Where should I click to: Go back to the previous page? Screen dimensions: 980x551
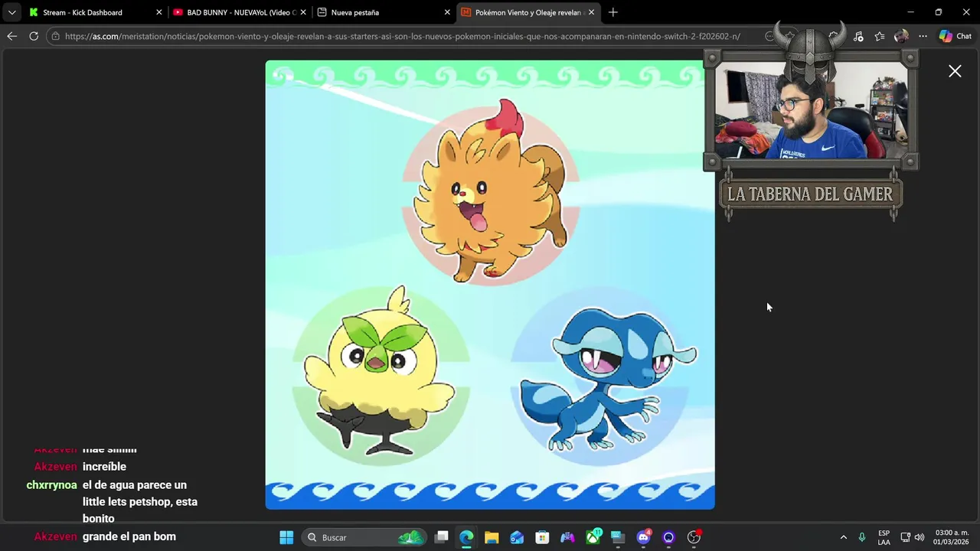point(11,36)
